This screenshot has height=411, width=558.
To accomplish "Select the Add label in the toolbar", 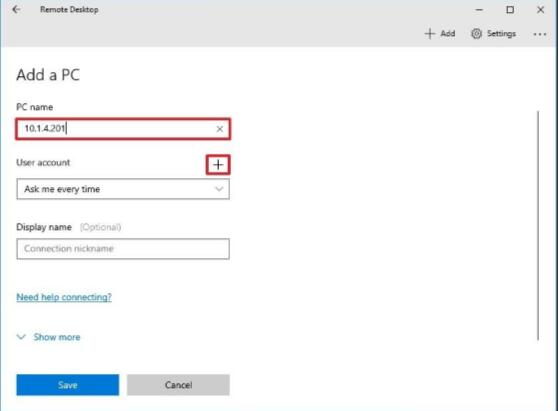I will click(448, 33).
